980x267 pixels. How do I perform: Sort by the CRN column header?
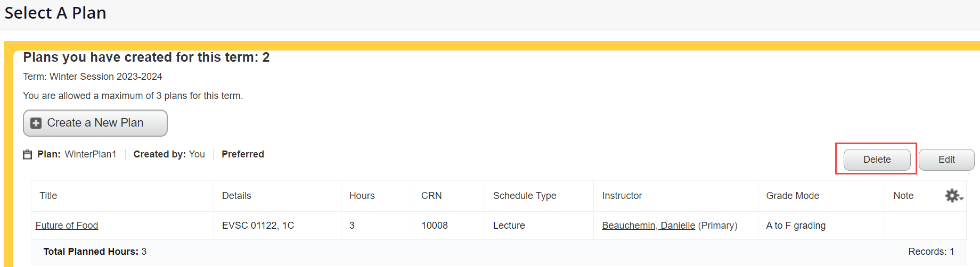(x=431, y=196)
